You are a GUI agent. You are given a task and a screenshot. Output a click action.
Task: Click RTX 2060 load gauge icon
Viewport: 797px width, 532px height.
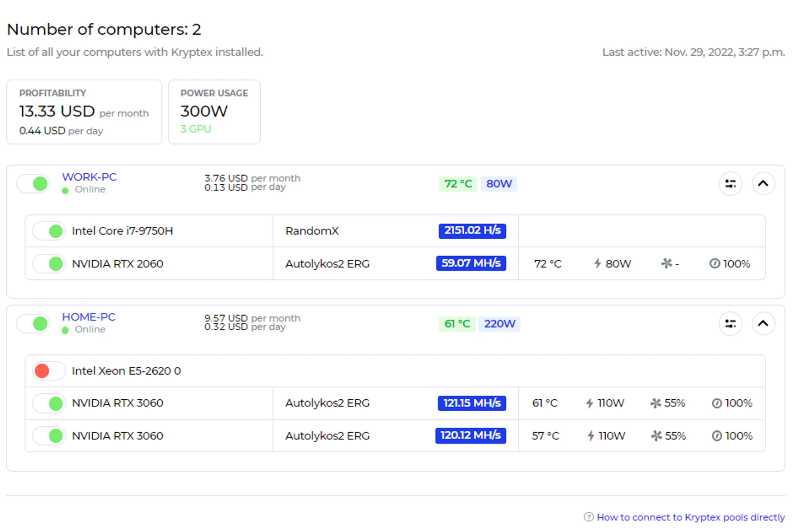pos(715,263)
